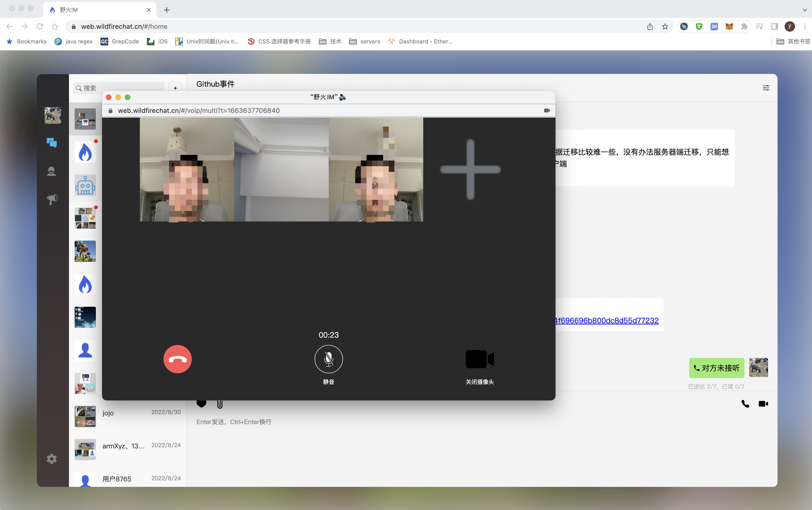The image size is (812, 510).
Task: Open settings gear in sidebar
Action: (51, 459)
